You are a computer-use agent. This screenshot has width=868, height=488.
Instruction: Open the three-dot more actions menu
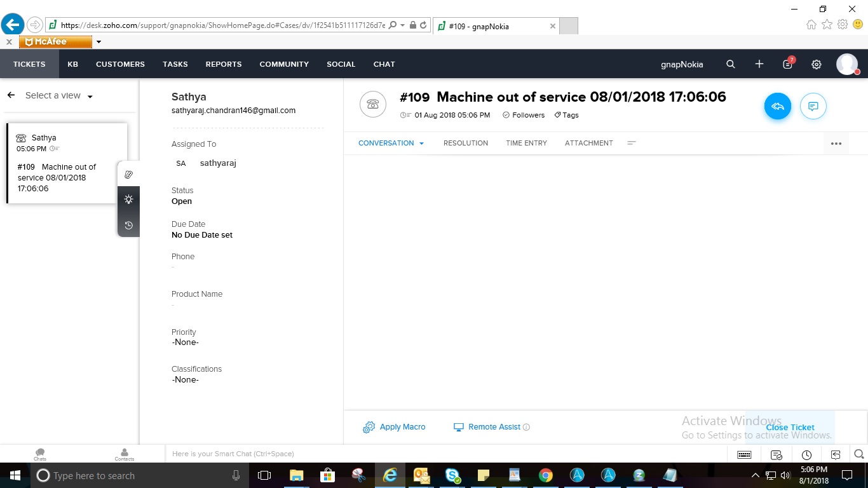(836, 144)
